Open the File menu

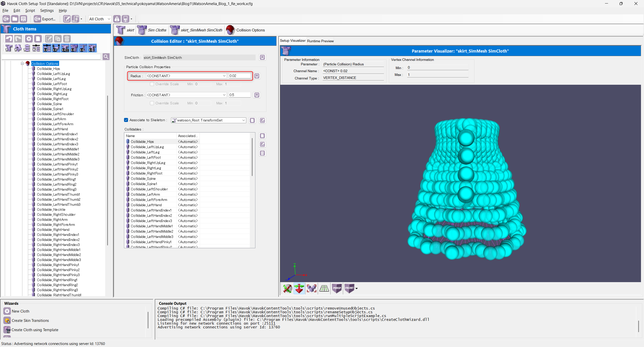coord(5,11)
